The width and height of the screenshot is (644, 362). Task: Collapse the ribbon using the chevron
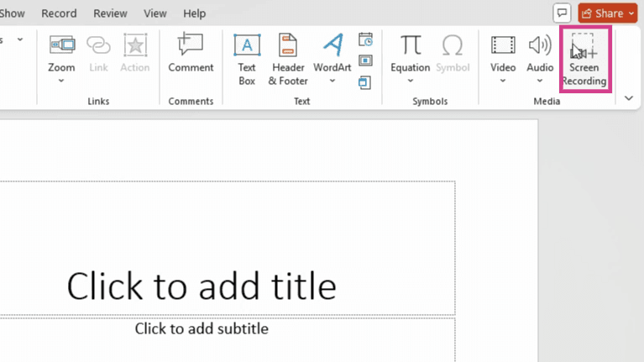coord(629,98)
